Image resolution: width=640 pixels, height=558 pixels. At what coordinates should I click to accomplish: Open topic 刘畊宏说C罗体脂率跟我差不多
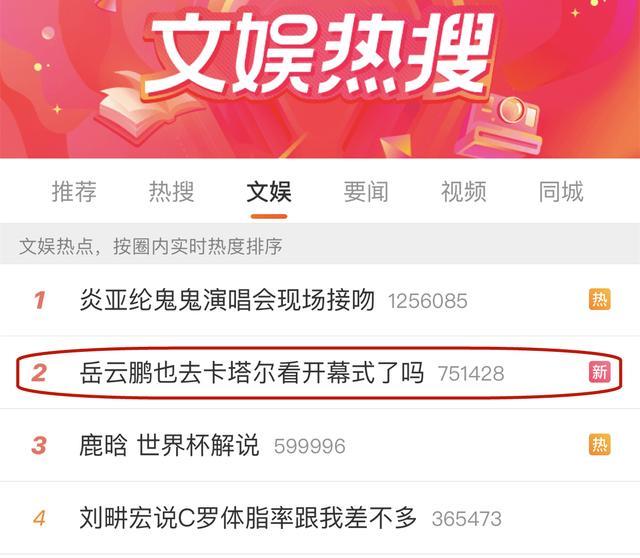[x=248, y=518]
